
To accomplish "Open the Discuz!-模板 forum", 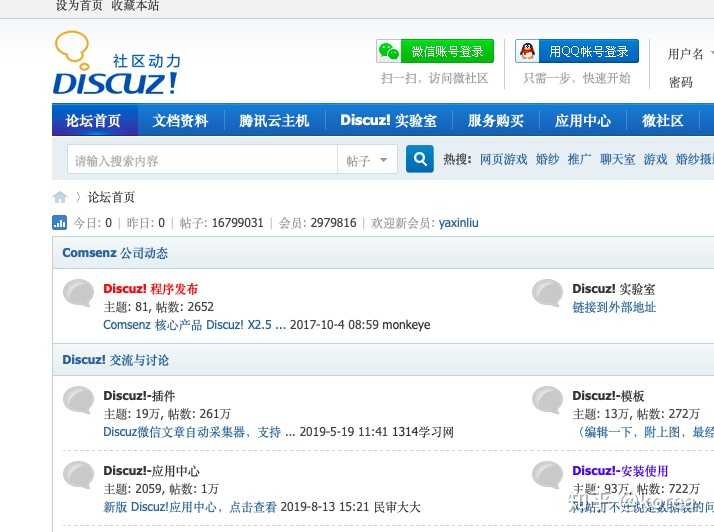I will [608, 396].
